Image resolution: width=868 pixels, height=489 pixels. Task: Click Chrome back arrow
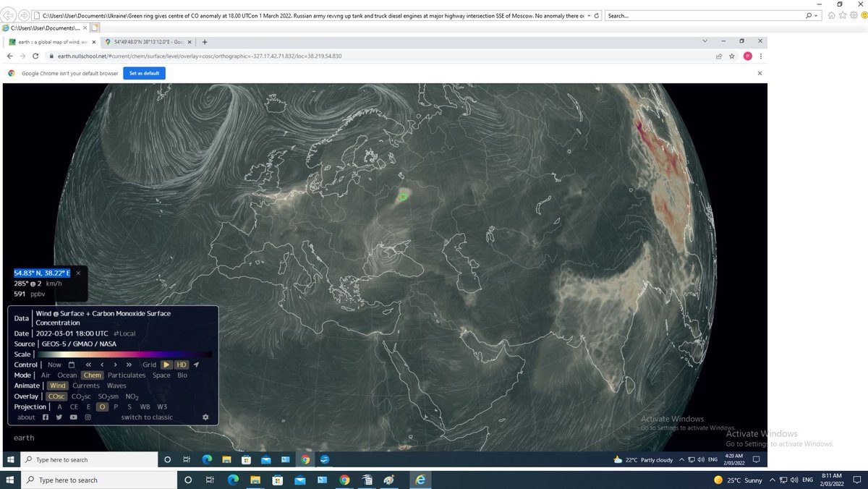(10, 56)
